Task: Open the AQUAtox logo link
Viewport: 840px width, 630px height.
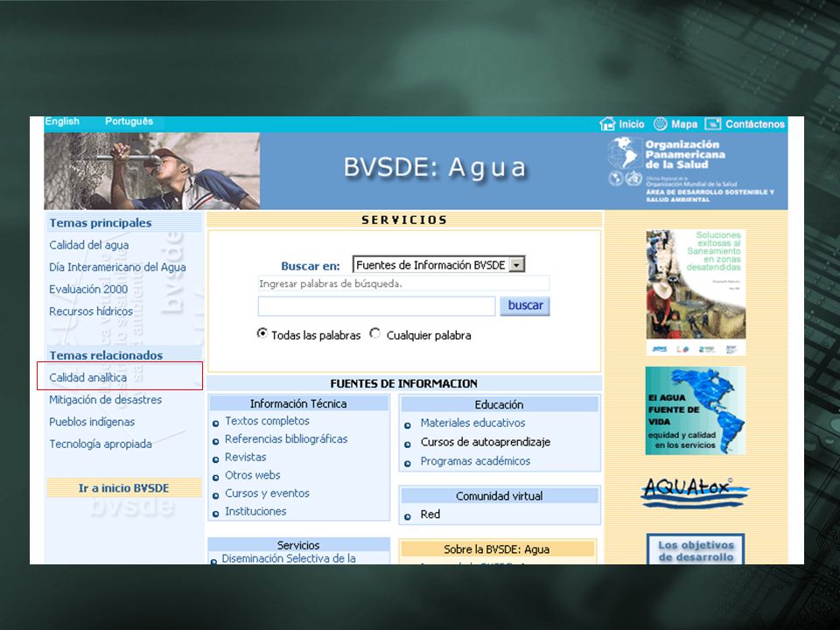Action: click(695, 493)
